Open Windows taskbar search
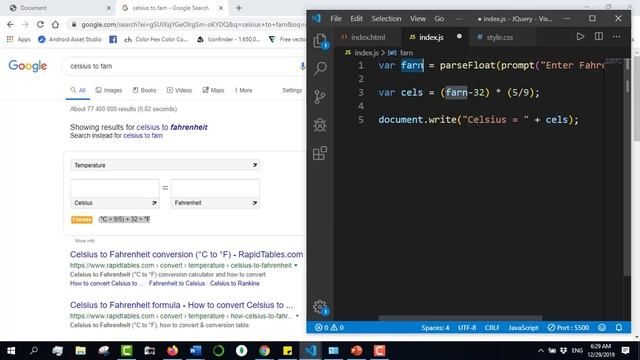This screenshot has width=640, height=360. [34, 351]
